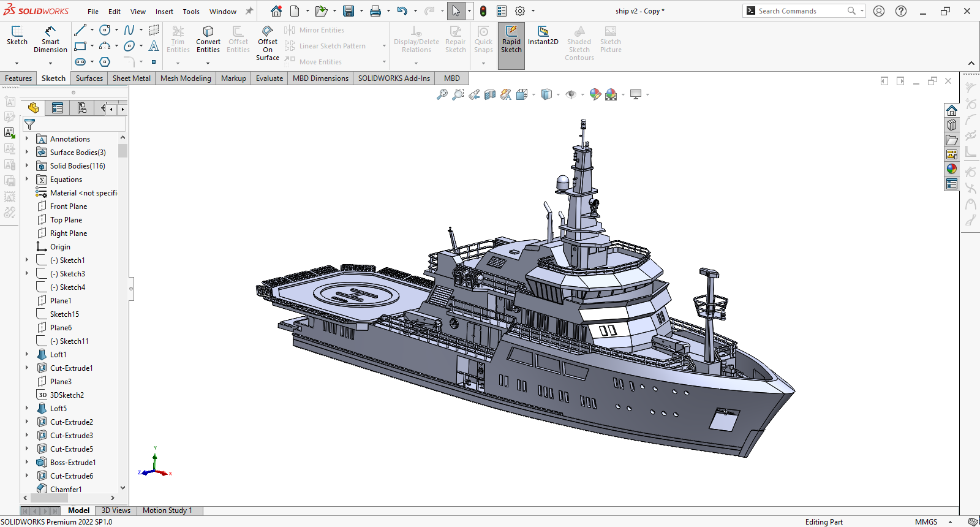Pin the menu bar with pushpin
Image resolution: width=980 pixels, height=527 pixels.
[x=249, y=11]
